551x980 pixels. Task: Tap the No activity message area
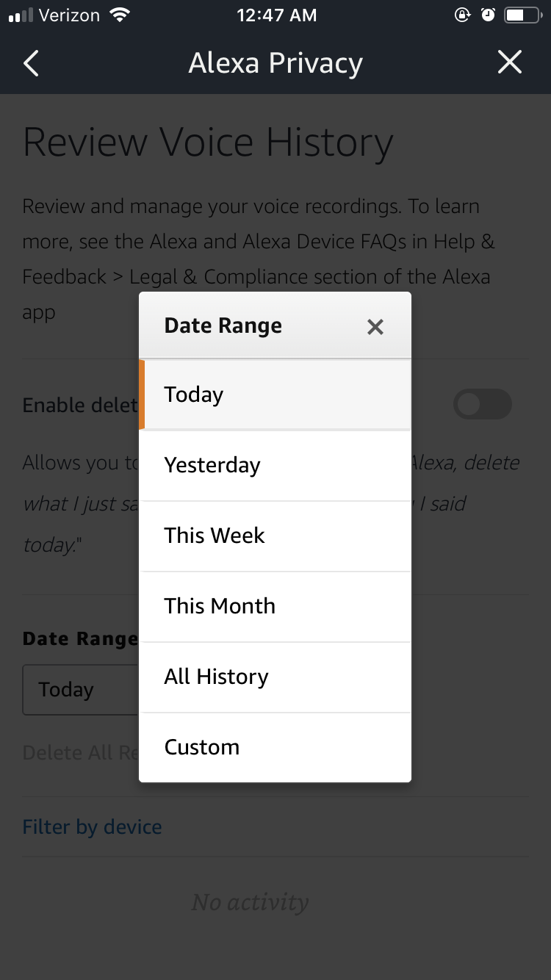point(250,902)
